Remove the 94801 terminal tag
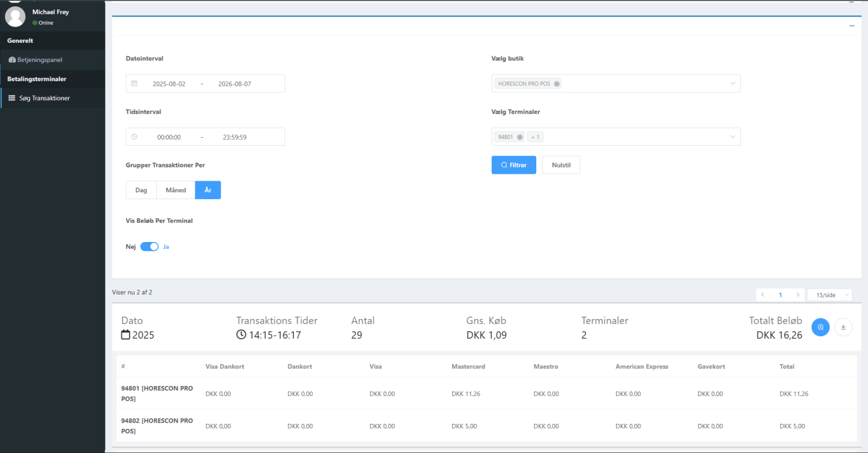868x453 pixels. [x=520, y=137]
